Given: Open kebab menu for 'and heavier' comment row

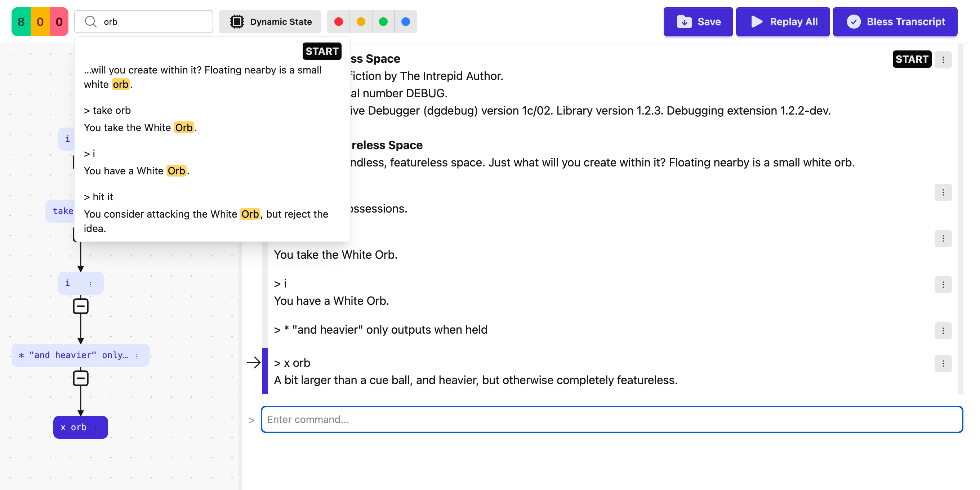Looking at the screenshot, I should [x=943, y=331].
